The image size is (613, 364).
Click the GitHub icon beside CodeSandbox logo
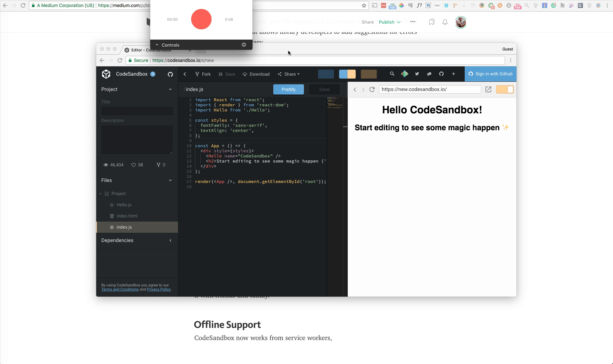[x=170, y=74]
